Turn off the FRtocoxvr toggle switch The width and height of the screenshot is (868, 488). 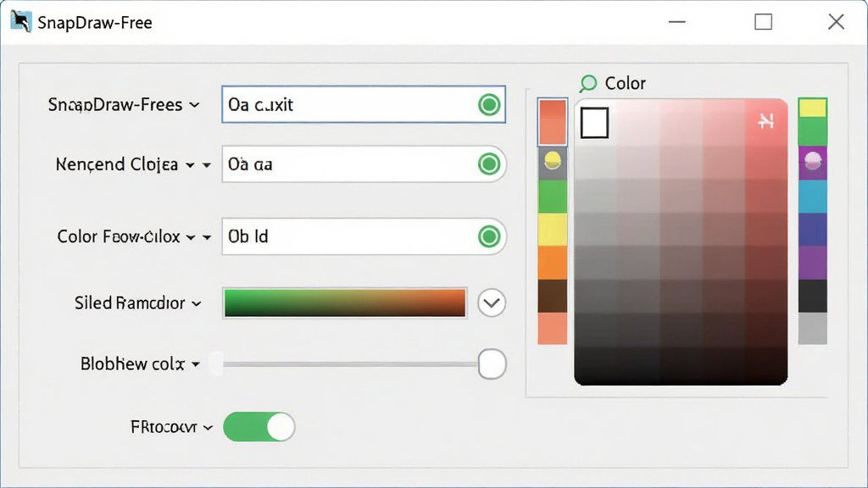coord(259,427)
